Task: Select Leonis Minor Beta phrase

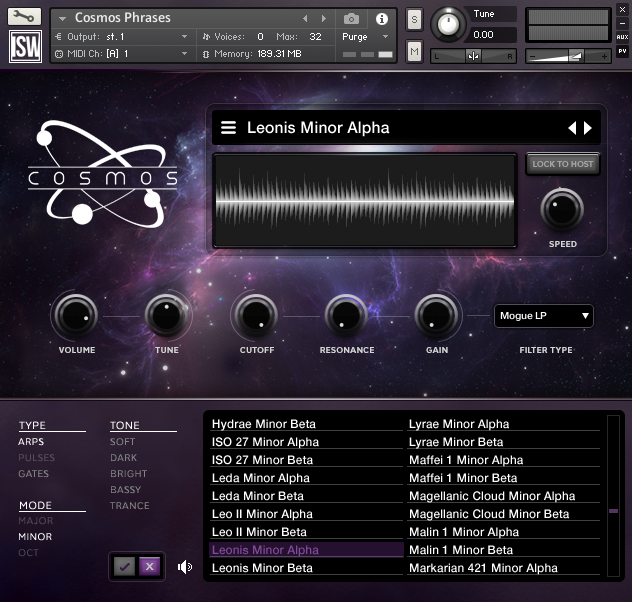Action: [262, 568]
